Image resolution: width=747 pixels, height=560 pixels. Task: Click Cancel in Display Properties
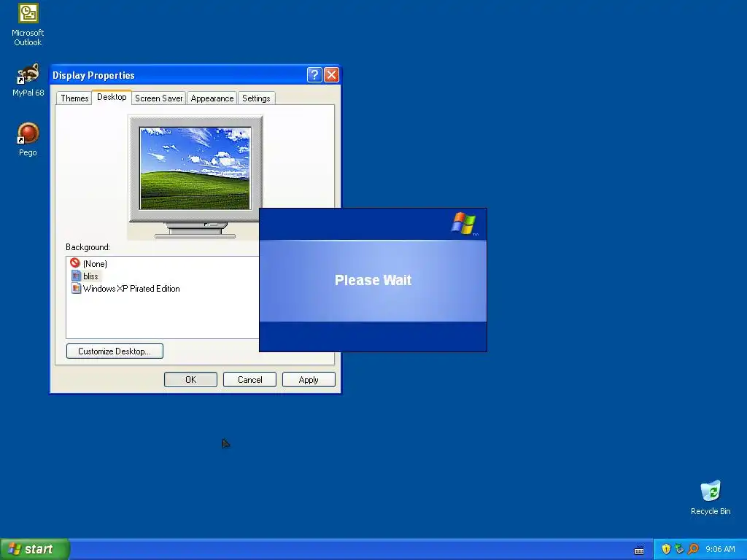(249, 379)
